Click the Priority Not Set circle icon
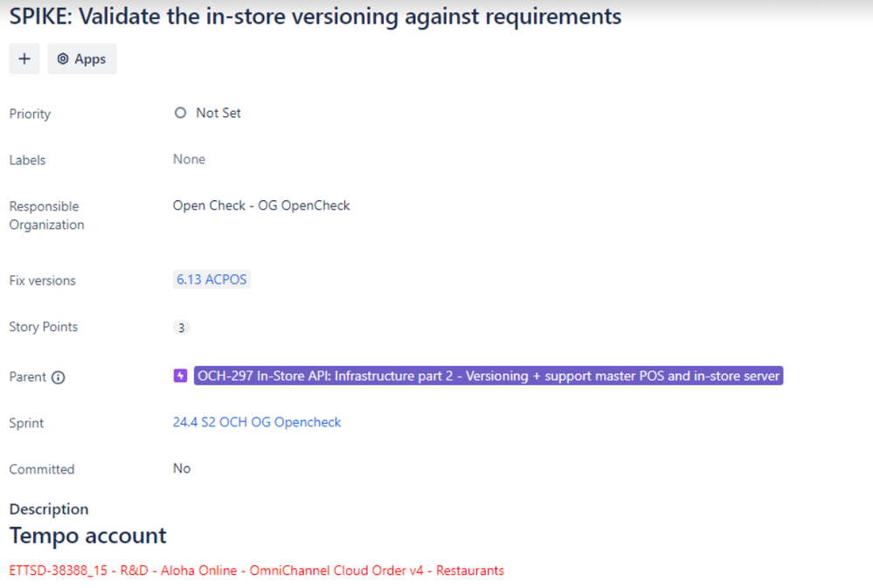 (x=180, y=113)
